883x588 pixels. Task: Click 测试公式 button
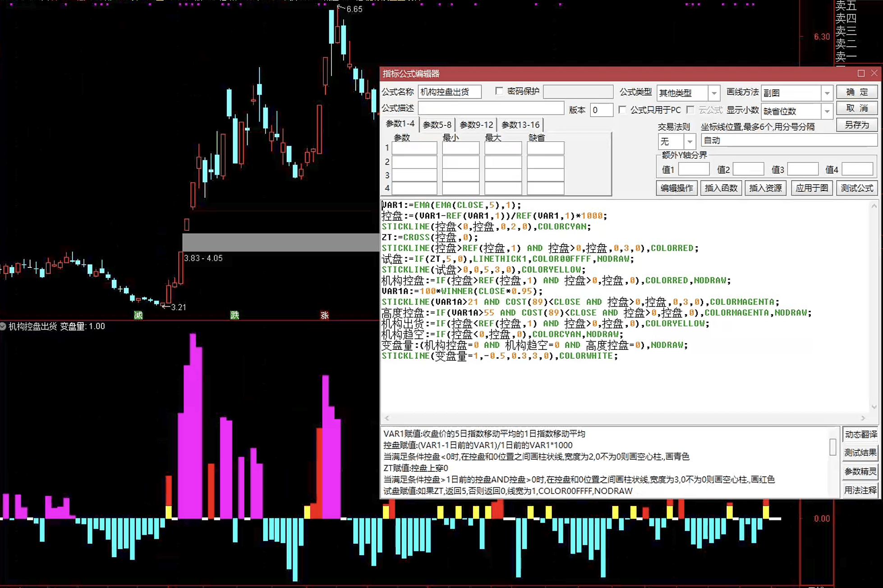coord(857,188)
